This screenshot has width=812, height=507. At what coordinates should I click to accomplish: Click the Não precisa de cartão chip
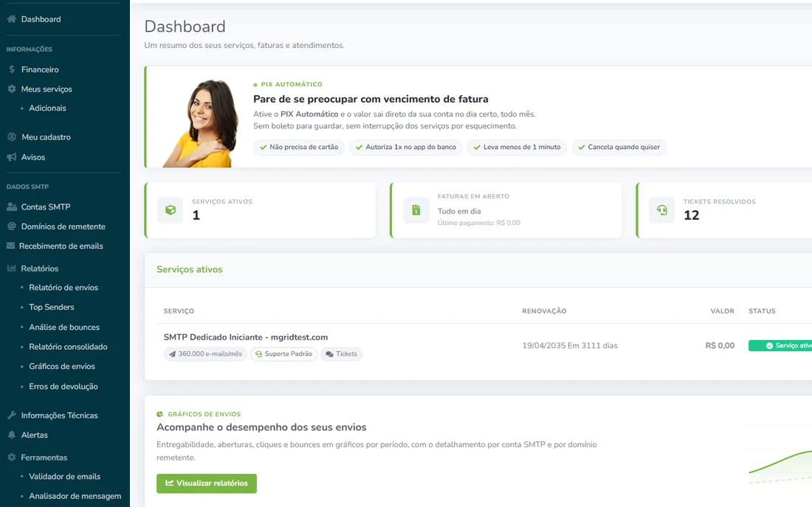click(299, 147)
